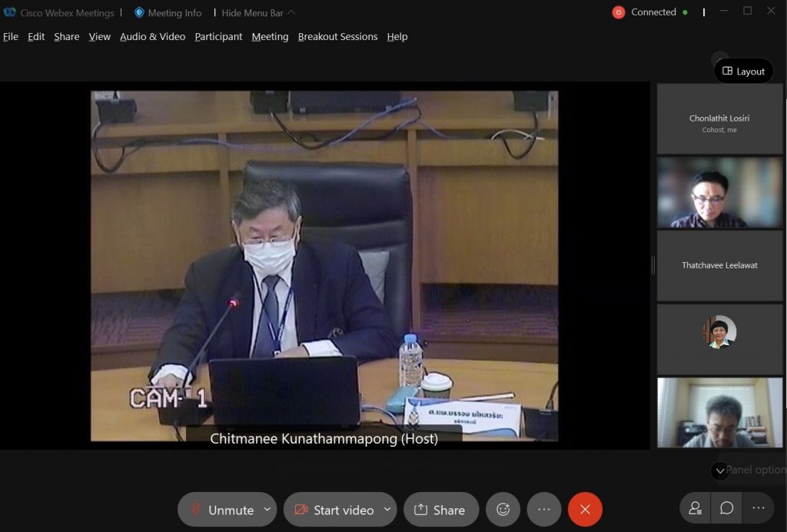Open the Breakout Sessions menu
Viewport: 787px width, 532px height.
[337, 37]
